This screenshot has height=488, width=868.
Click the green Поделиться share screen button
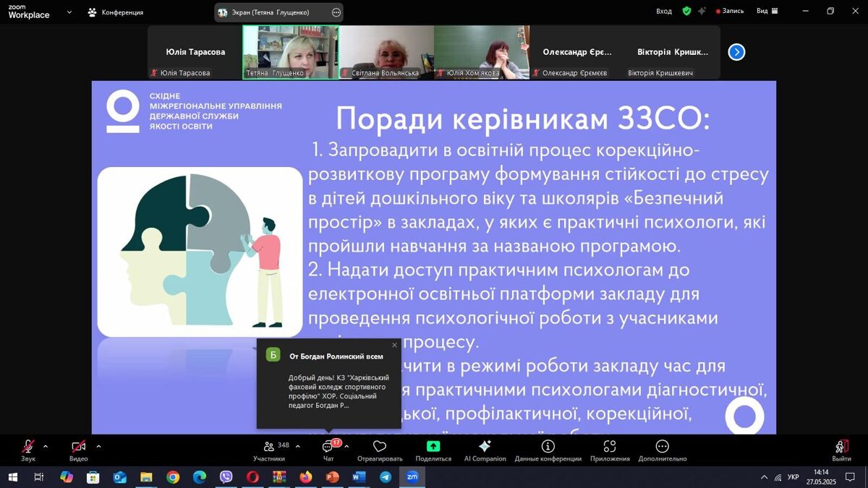[433, 450]
